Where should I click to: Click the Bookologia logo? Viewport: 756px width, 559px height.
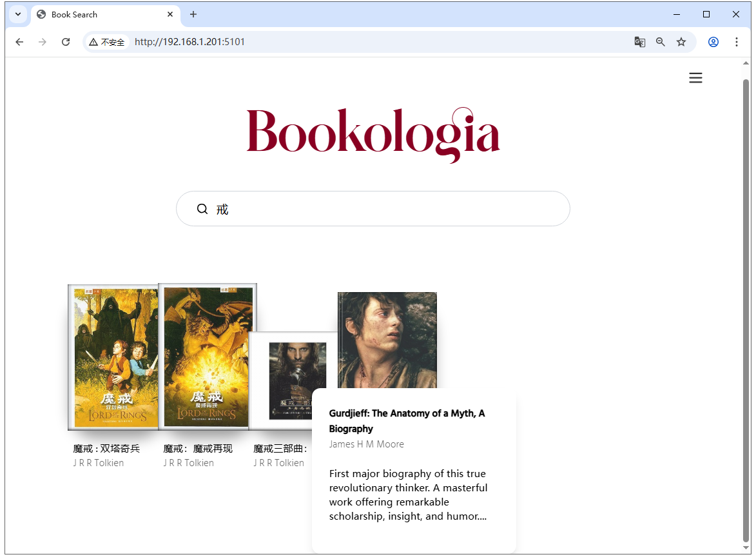click(373, 135)
